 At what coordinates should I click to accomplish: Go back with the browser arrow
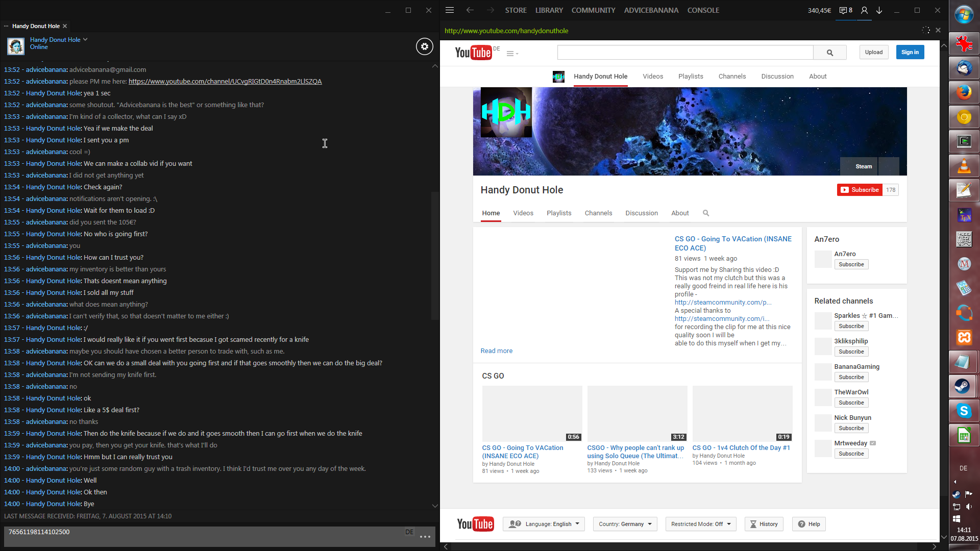point(470,10)
